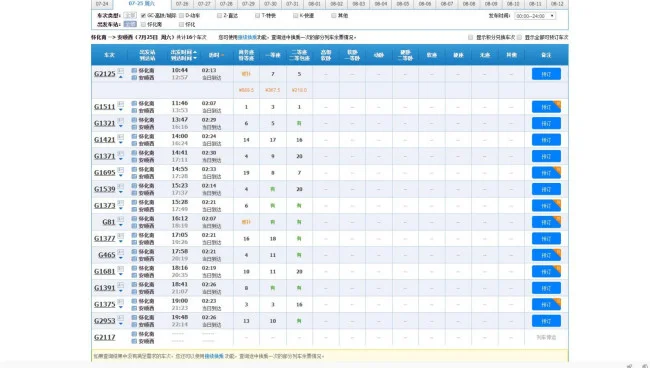Enable 显示全部可预订车次 checkbox
The width and height of the screenshot is (650, 368).
[519, 37]
